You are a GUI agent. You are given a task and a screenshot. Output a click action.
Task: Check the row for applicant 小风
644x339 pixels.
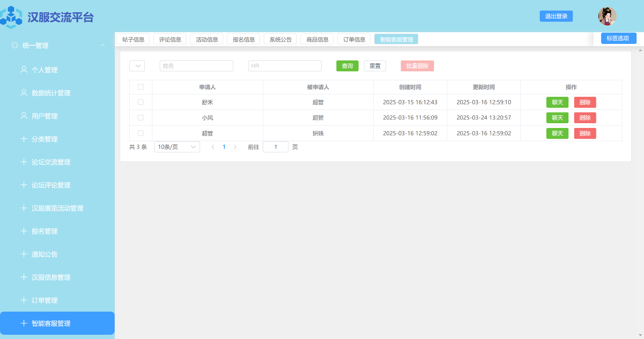(x=141, y=118)
